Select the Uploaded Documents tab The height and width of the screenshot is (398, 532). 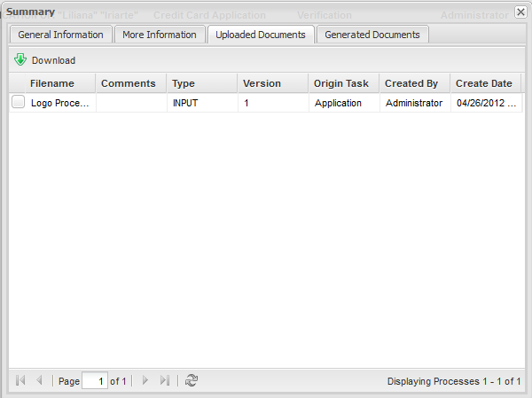pos(261,35)
